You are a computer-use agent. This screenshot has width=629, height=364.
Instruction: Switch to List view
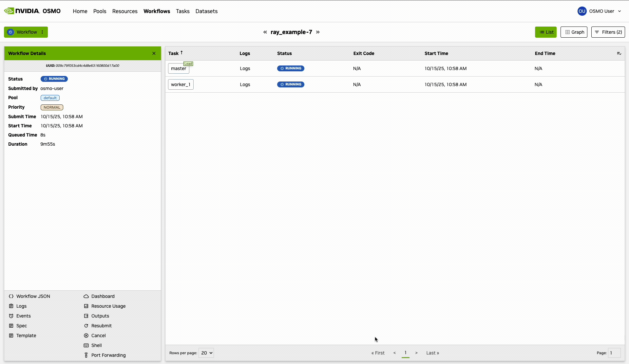coord(545,32)
